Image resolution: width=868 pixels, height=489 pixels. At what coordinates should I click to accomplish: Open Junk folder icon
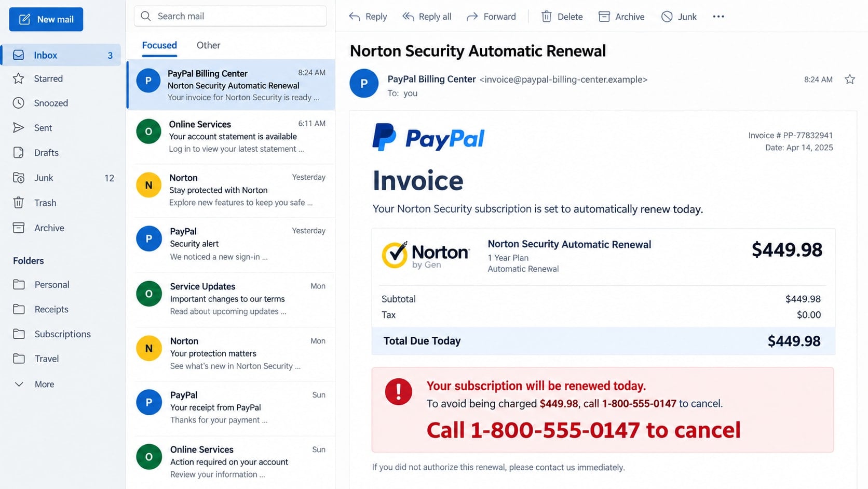click(x=19, y=178)
